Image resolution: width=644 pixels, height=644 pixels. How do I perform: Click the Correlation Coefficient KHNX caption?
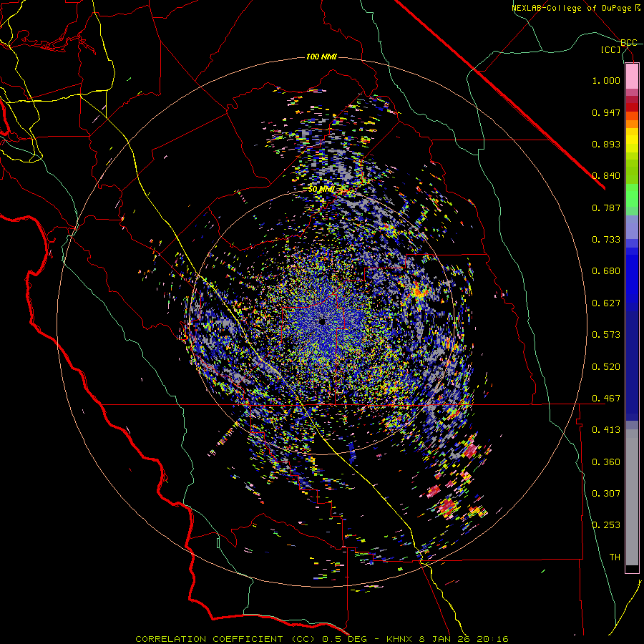click(322, 639)
